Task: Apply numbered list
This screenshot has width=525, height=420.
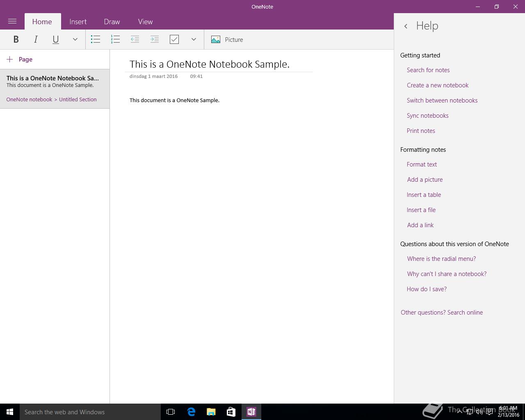Action: tap(115, 39)
